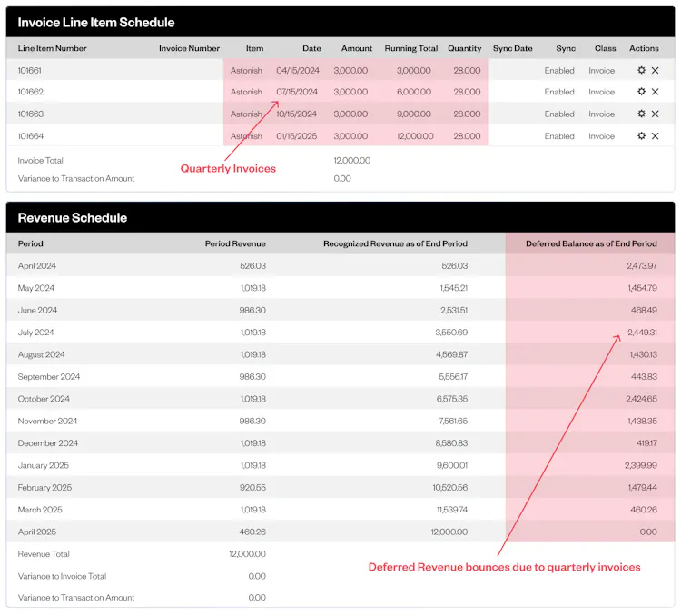Delete line item 101661 with X icon
The height and width of the screenshot is (616, 681).
[x=655, y=70]
